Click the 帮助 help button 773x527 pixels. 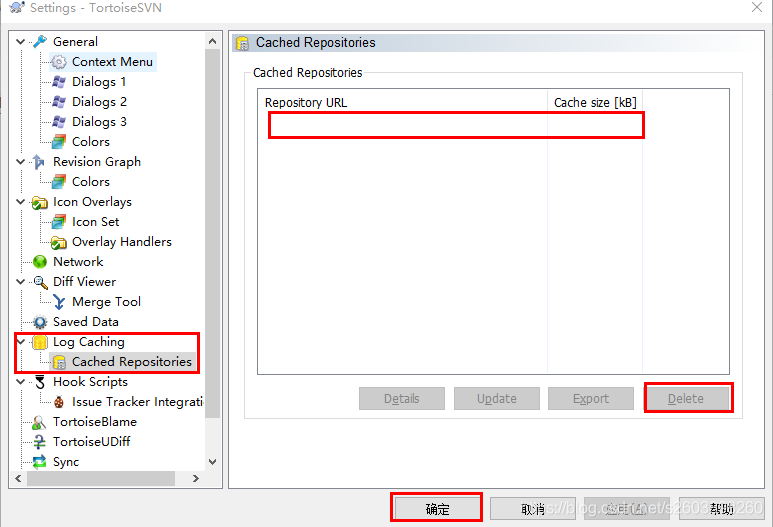tap(721, 508)
